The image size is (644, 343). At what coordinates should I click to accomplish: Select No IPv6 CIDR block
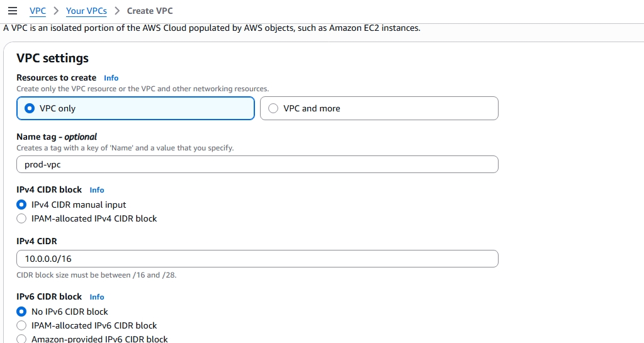21,312
